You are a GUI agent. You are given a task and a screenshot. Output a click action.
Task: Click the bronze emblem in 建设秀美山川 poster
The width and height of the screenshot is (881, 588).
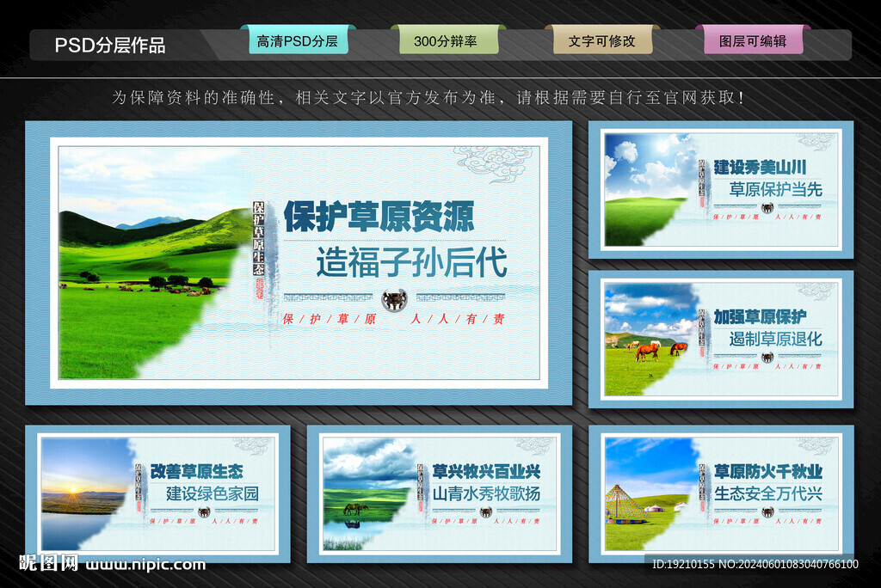[x=767, y=208]
